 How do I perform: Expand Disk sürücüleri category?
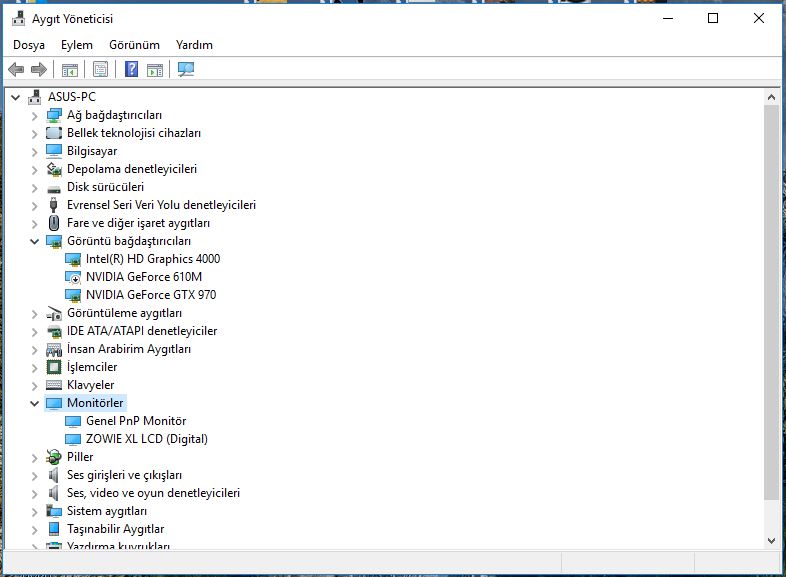point(34,188)
